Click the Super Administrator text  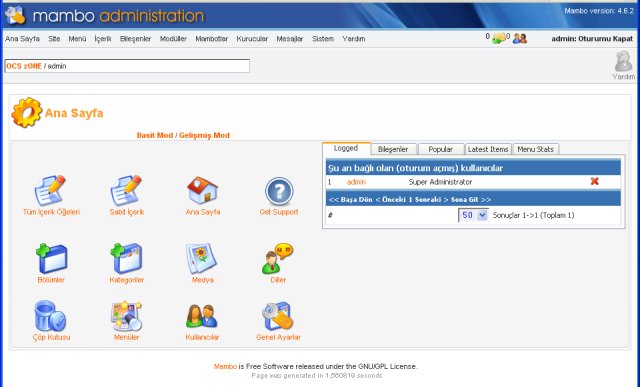pos(440,182)
